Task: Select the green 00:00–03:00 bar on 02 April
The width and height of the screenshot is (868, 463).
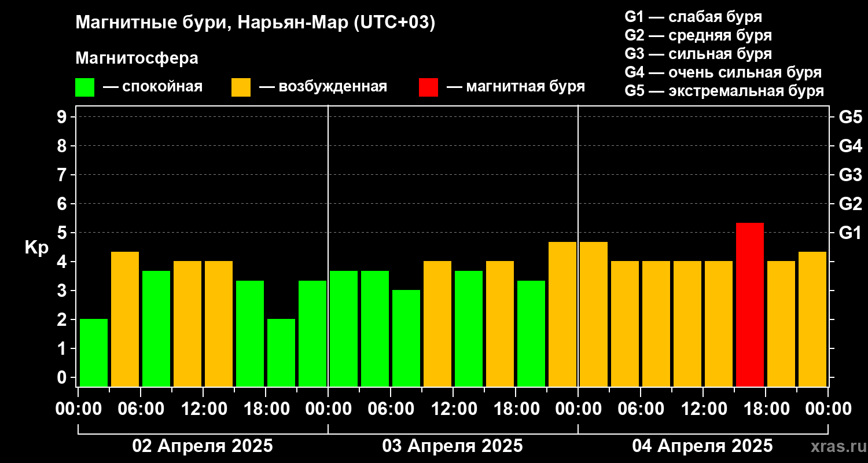Action: [94, 352]
